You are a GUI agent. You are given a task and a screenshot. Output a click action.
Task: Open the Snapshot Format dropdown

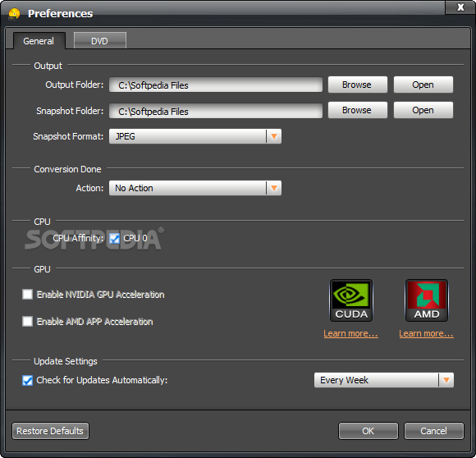click(195, 136)
